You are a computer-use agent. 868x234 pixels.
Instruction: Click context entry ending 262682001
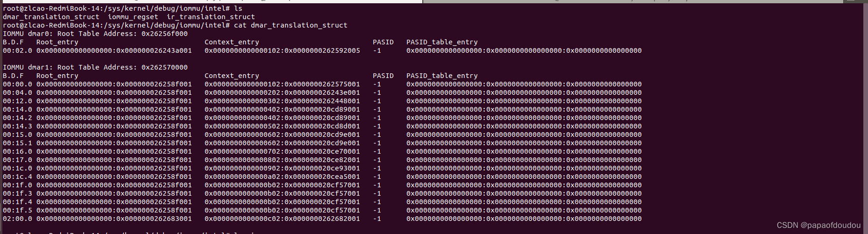pos(282,219)
